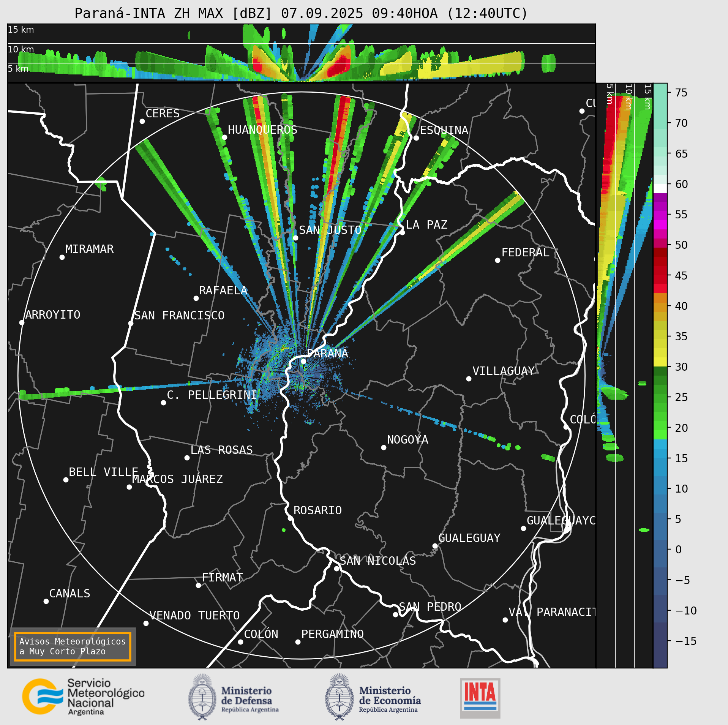
Task: Click the −15 value on the dBZ scale
Action: (x=686, y=641)
